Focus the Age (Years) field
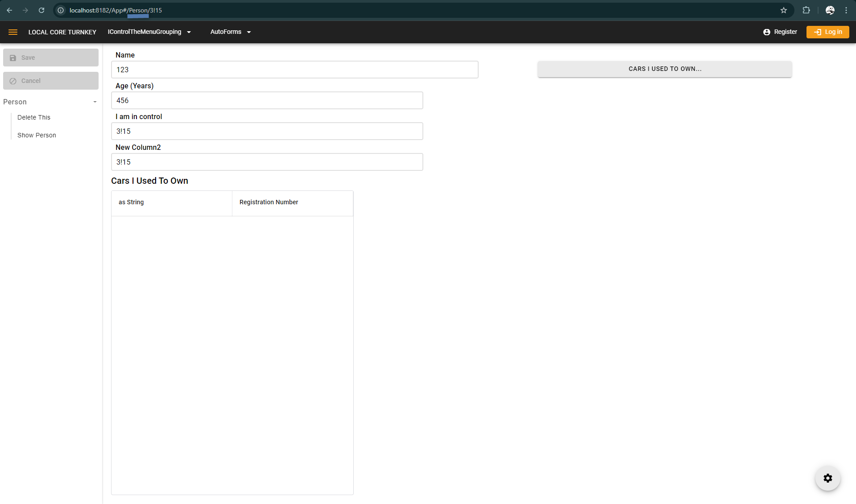Image resolution: width=856 pixels, height=504 pixels. 267,100
